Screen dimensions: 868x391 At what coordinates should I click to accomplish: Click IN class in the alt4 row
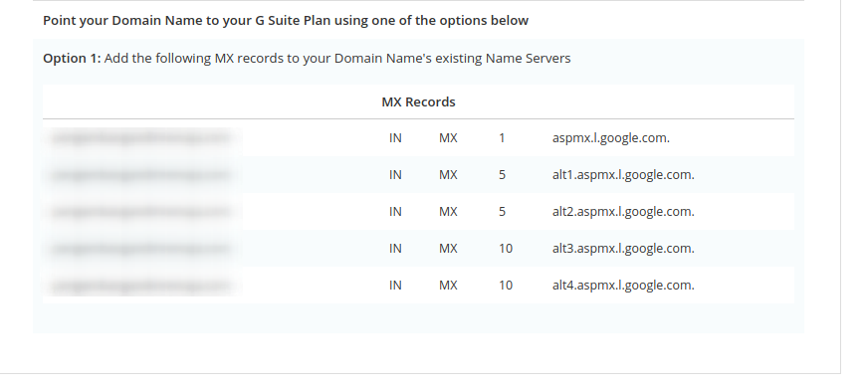click(x=395, y=286)
